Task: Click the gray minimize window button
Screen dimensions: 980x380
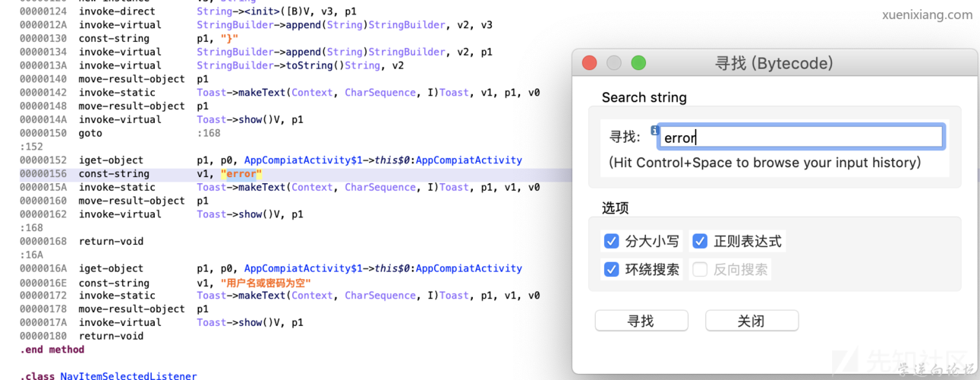Action: coord(613,63)
